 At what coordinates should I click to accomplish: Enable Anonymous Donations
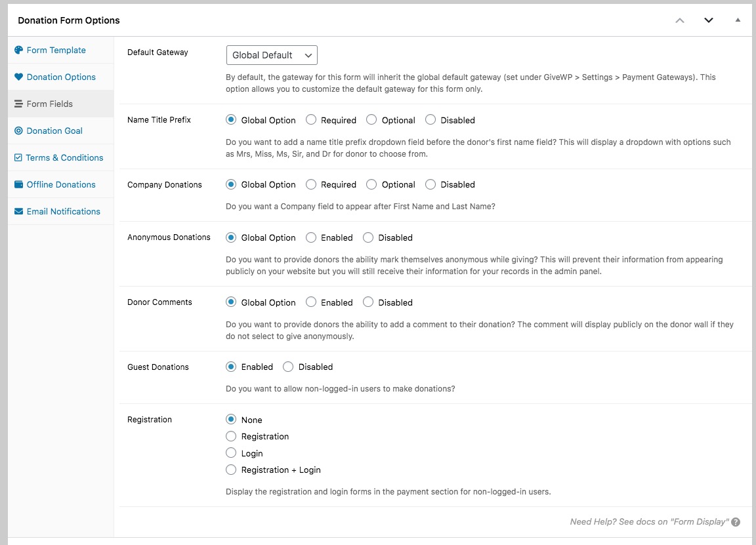click(x=311, y=237)
